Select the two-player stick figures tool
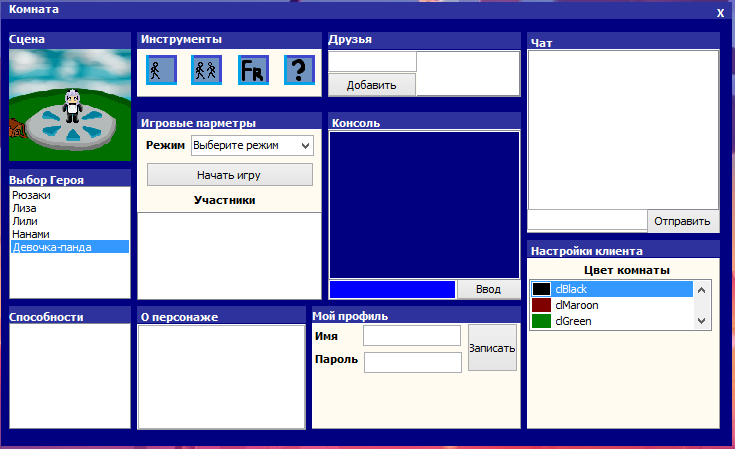This screenshot has width=735, height=449. coord(206,70)
